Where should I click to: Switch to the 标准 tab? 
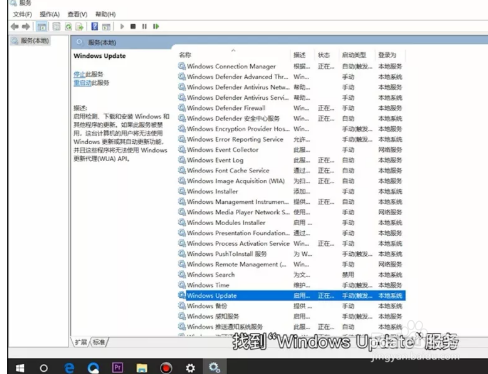(x=99, y=342)
